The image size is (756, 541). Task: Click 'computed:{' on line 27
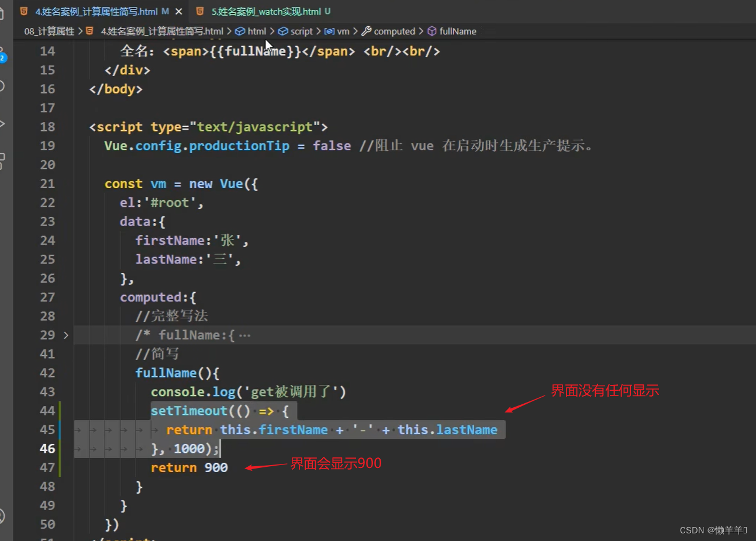tap(158, 297)
